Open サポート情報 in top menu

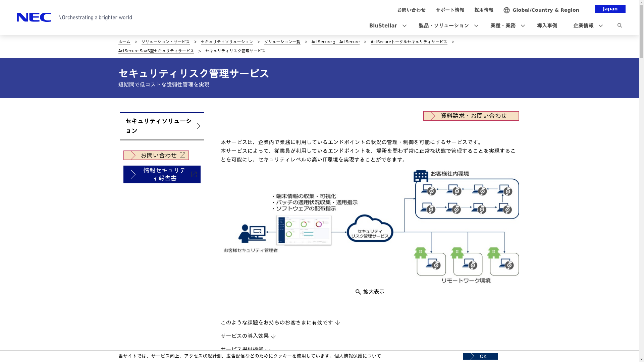pos(450,10)
